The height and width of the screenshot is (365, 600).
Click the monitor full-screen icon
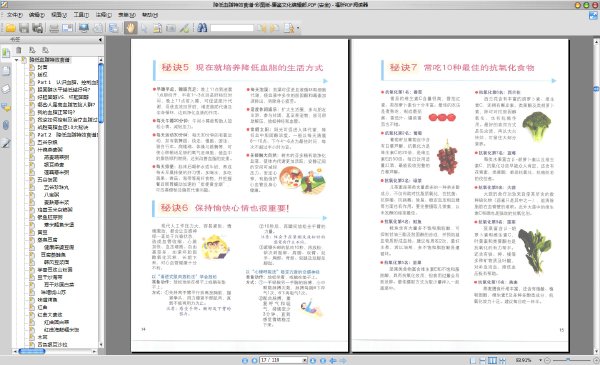pos(83,28)
